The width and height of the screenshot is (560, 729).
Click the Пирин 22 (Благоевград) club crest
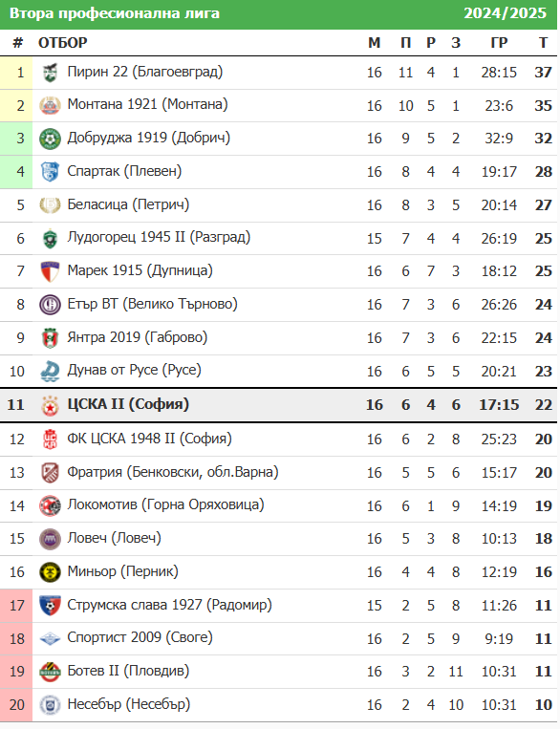tap(50, 73)
